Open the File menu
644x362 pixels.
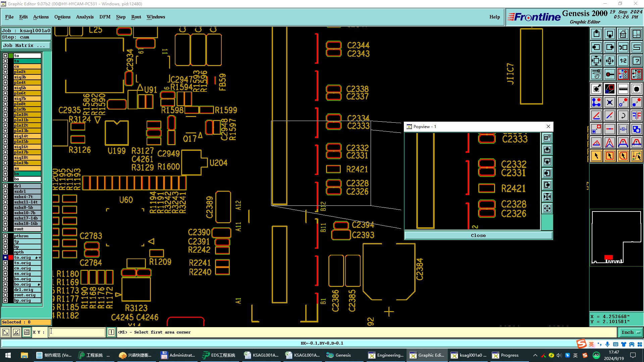click(9, 17)
